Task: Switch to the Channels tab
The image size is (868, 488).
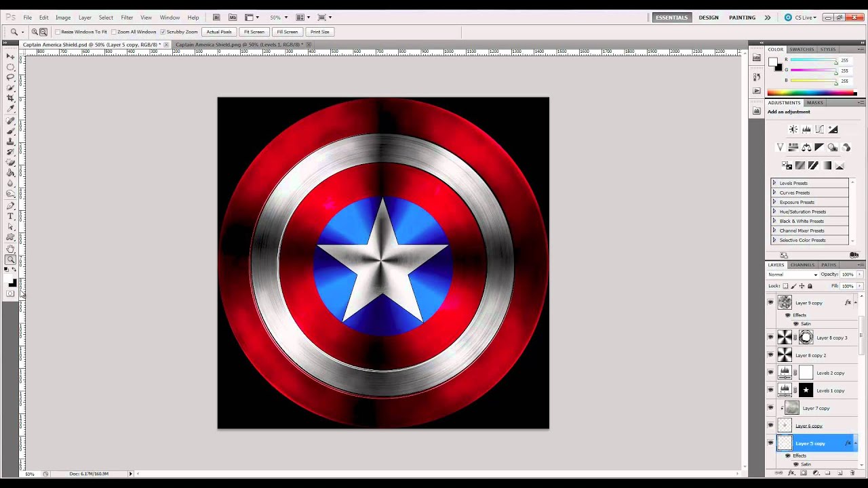Action: pyautogui.click(x=802, y=265)
